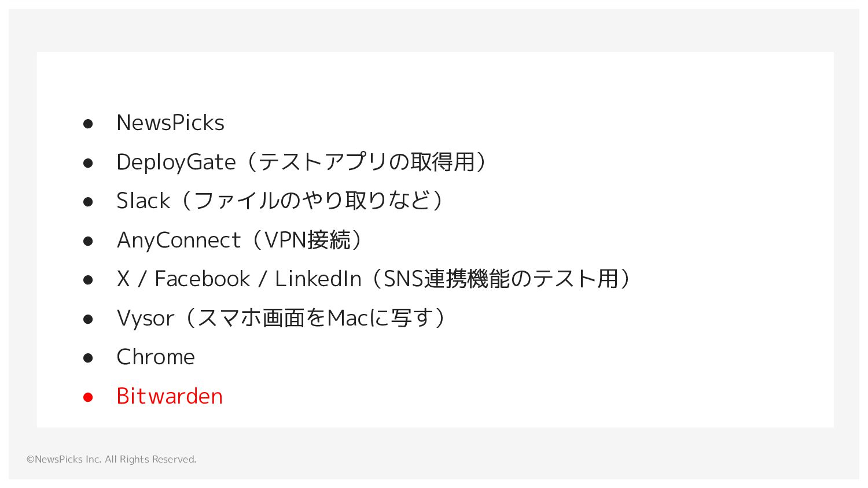Click the bullet dot beside NewsPicks
This screenshot has height=488, width=868.
coord(88,124)
